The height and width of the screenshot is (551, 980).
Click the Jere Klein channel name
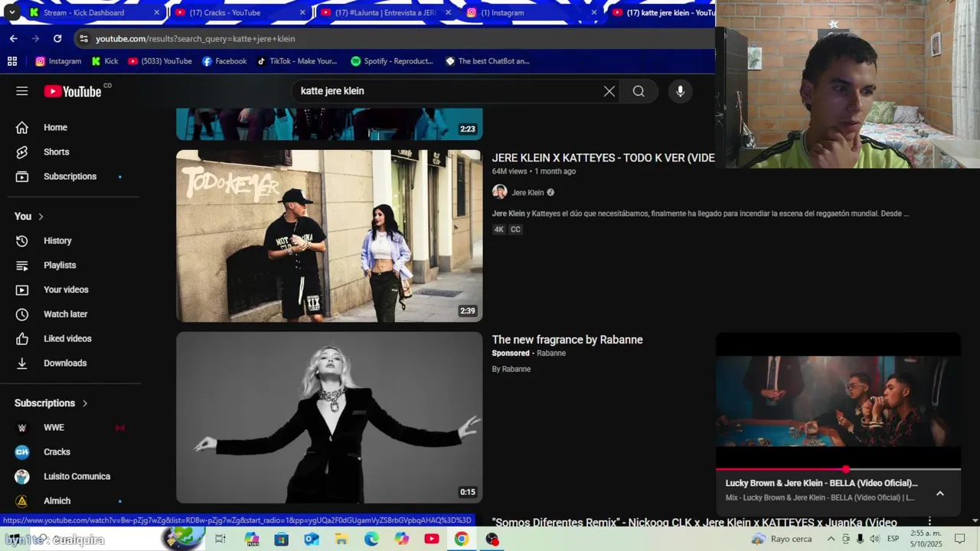528,193
